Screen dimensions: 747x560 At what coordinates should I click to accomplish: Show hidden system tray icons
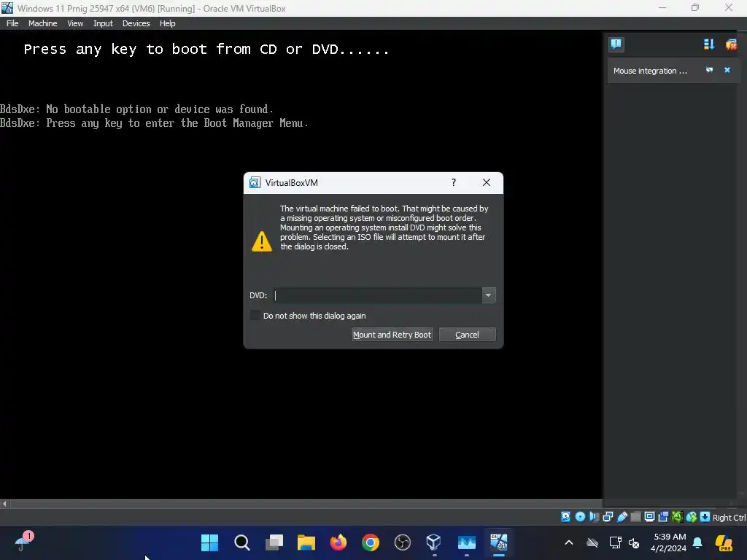point(569,542)
